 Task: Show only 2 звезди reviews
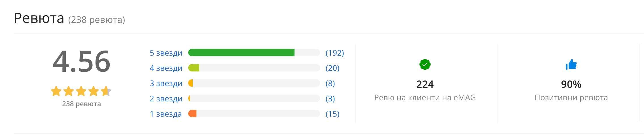pos(166,99)
